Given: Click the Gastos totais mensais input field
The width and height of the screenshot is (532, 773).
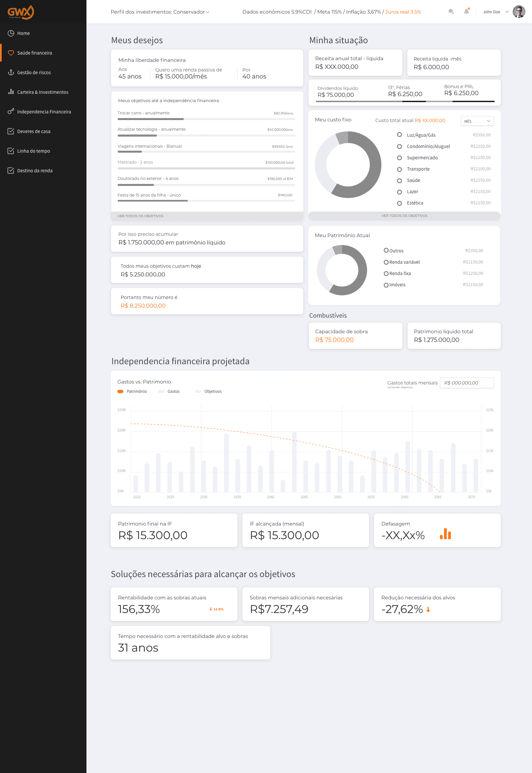Looking at the screenshot, I should (467, 383).
